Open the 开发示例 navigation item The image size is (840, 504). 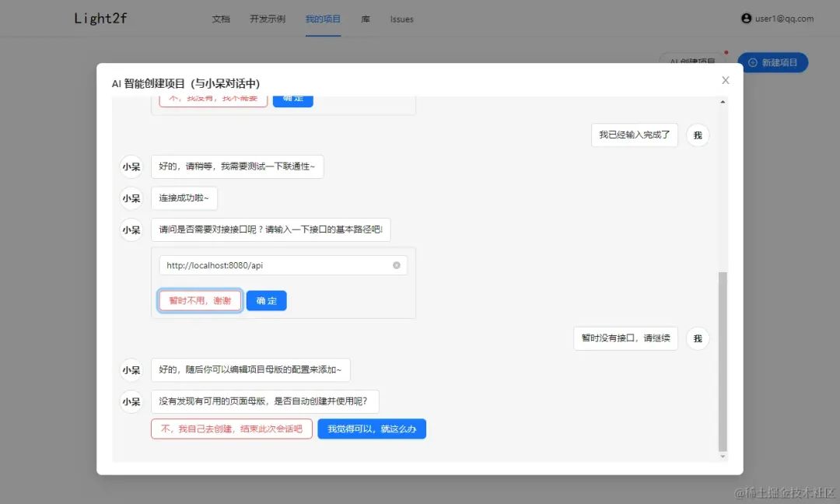coord(267,19)
